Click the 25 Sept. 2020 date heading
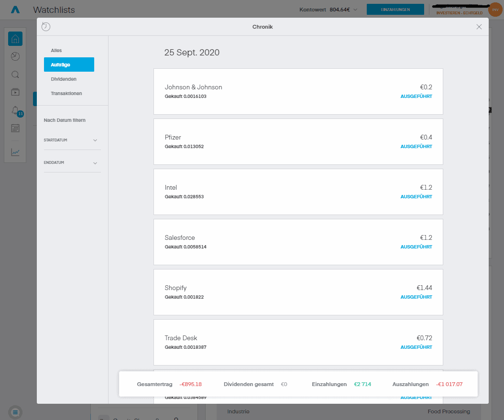The width and height of the screenshot is (504, 420). 192,53
